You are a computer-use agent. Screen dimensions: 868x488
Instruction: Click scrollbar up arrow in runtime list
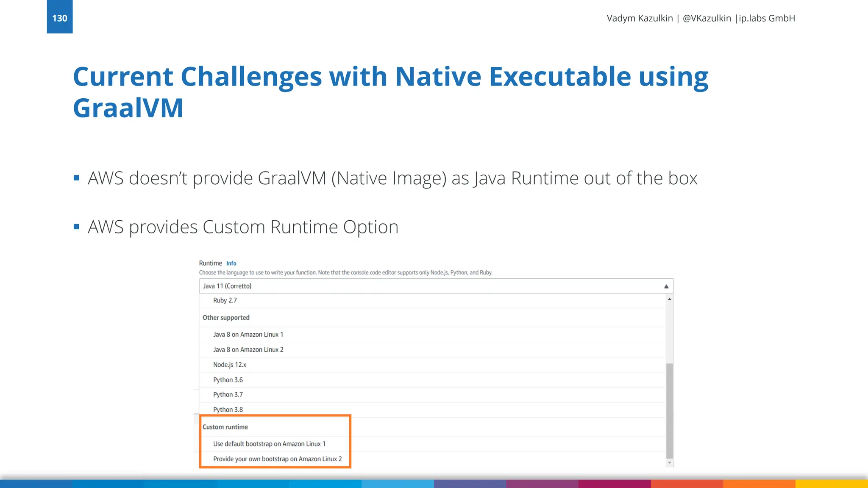tap(669, 299)
